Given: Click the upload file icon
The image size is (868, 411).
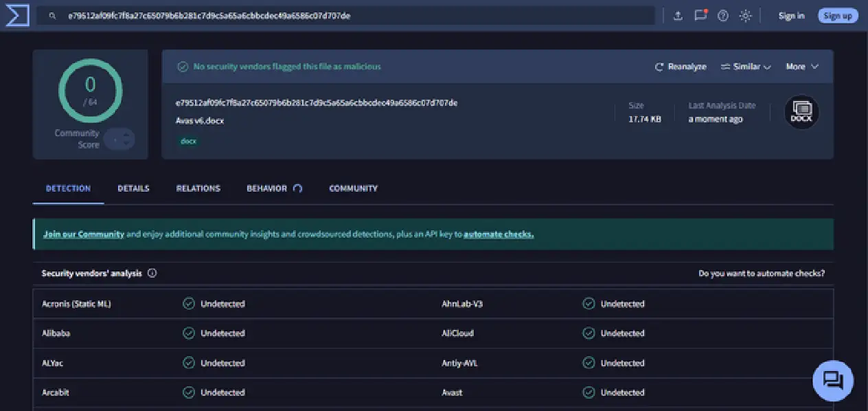Looking at the screenshot, I should (x=678, y=16).
